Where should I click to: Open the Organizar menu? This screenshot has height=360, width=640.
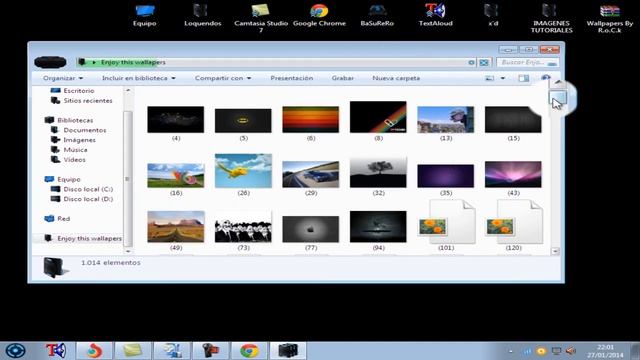point(63,78)
